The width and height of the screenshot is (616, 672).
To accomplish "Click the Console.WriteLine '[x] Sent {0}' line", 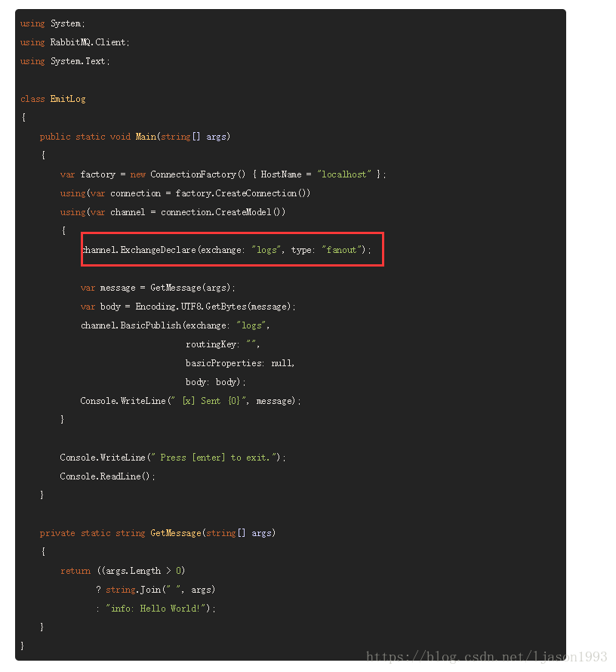I will [191, 401].
